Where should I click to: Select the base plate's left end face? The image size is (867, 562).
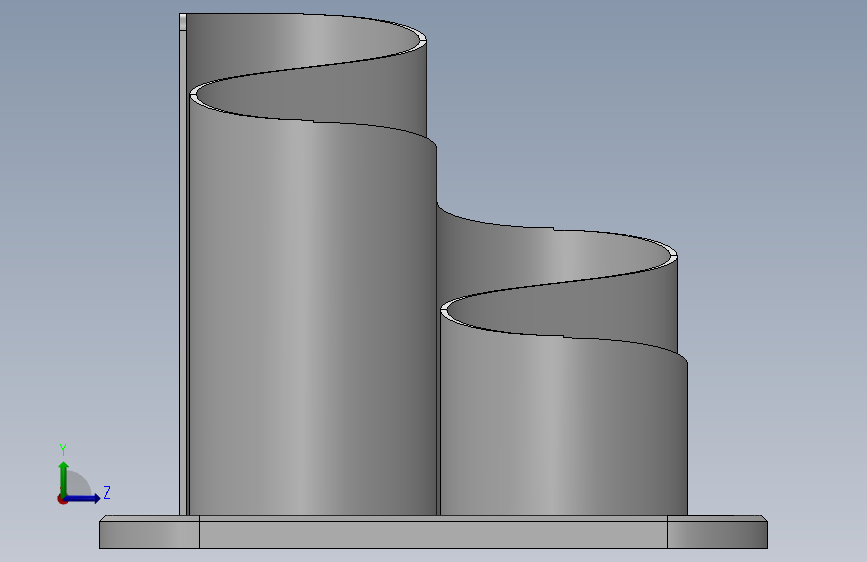tap(149, 535)
